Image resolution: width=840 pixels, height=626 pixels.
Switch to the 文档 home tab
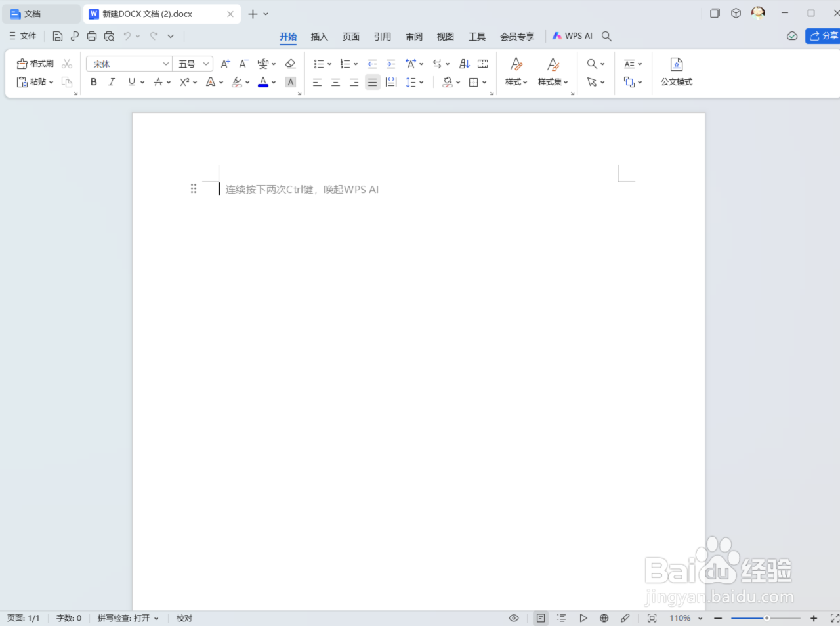point(41,14)
